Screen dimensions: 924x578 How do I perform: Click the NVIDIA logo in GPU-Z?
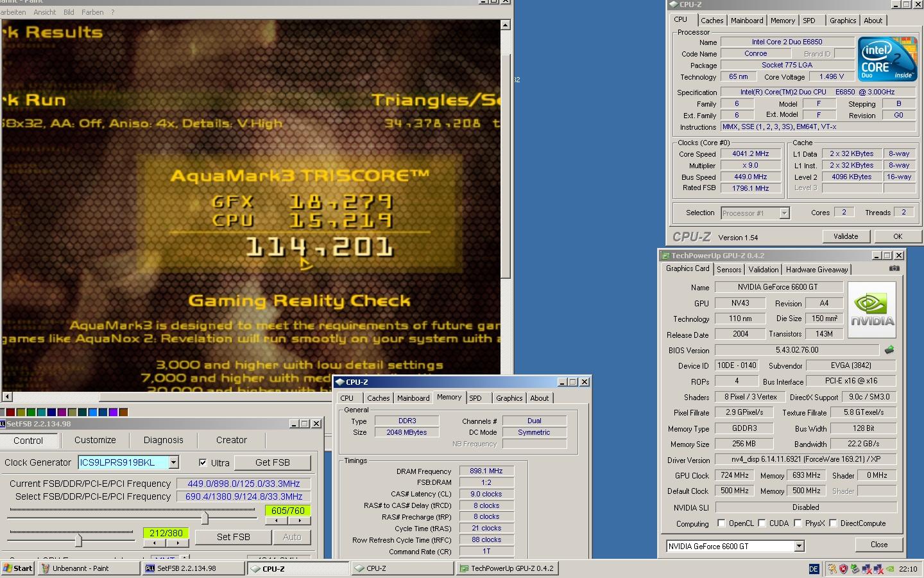point(872,310)
